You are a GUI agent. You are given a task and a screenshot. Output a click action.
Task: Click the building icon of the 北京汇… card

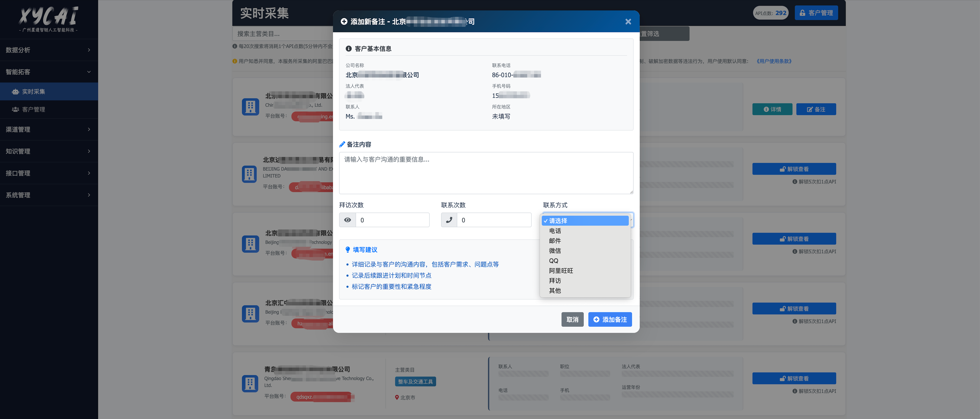[x=250, y=314]
